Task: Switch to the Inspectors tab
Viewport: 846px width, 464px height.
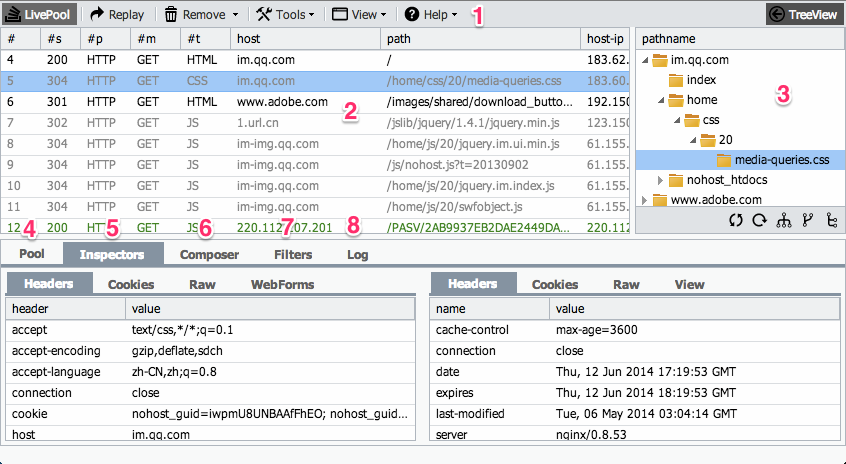Action: pos(112,254)
